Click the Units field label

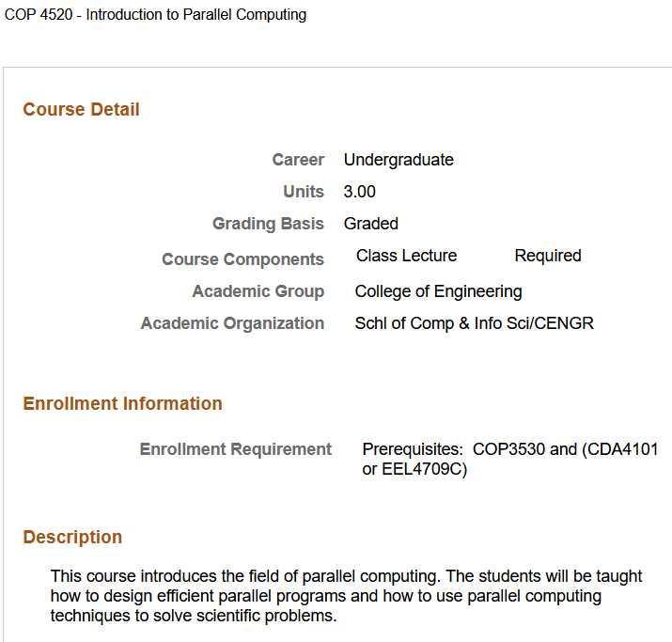coord(304,192)
